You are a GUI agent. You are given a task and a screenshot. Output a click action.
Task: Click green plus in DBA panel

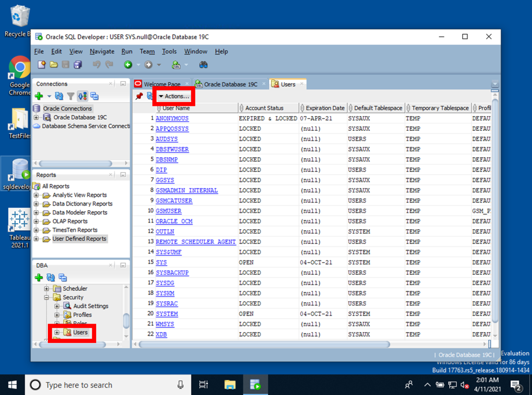pos(39,278)
